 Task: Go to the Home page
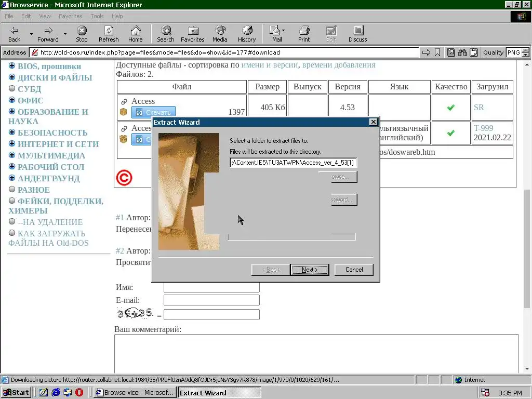click(136, 34)
